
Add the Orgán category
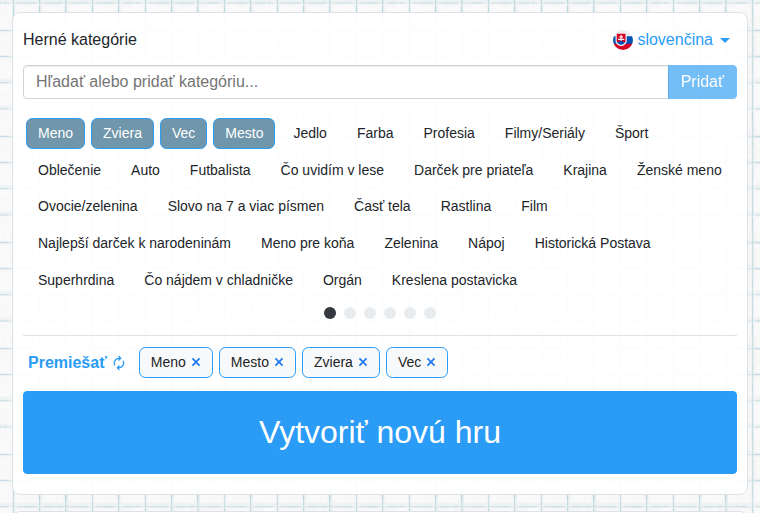tap(342, 280)
